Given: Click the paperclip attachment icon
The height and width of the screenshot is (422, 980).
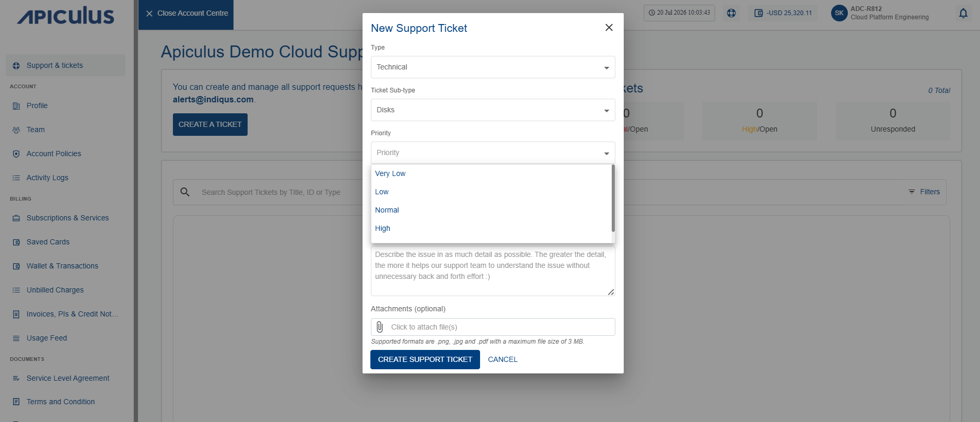Looking at the screenshot, I should click(380, 327).
